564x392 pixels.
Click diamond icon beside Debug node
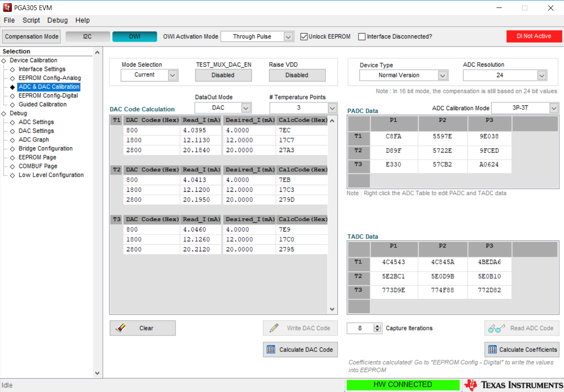[4, 113]
